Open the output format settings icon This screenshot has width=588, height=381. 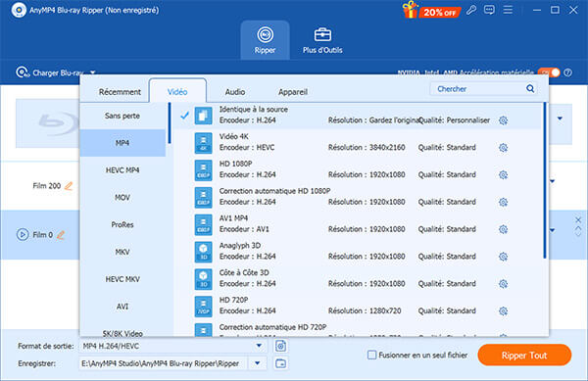click(x=280, y=346)
